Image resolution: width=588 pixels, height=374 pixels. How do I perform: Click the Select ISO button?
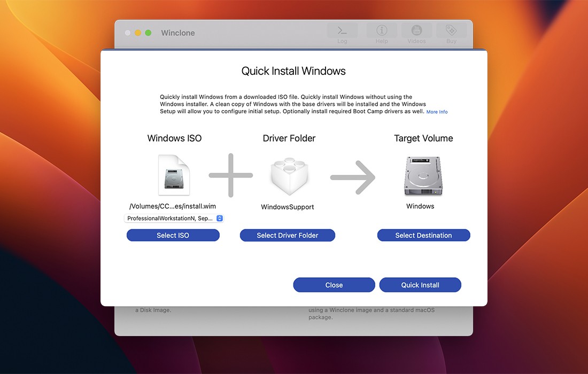click(173, 235)
